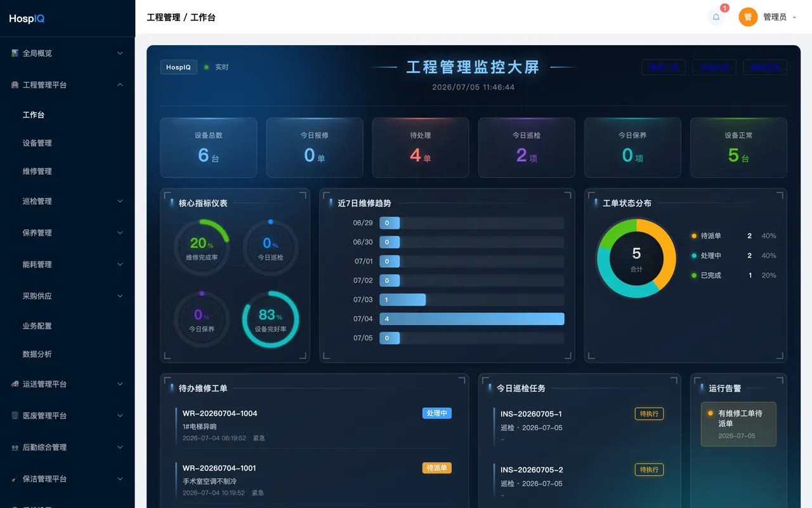The width and height of the screenshot is (812, 508).
Task: Click the 已完成 legend entry
Action: tap(734, 276)
